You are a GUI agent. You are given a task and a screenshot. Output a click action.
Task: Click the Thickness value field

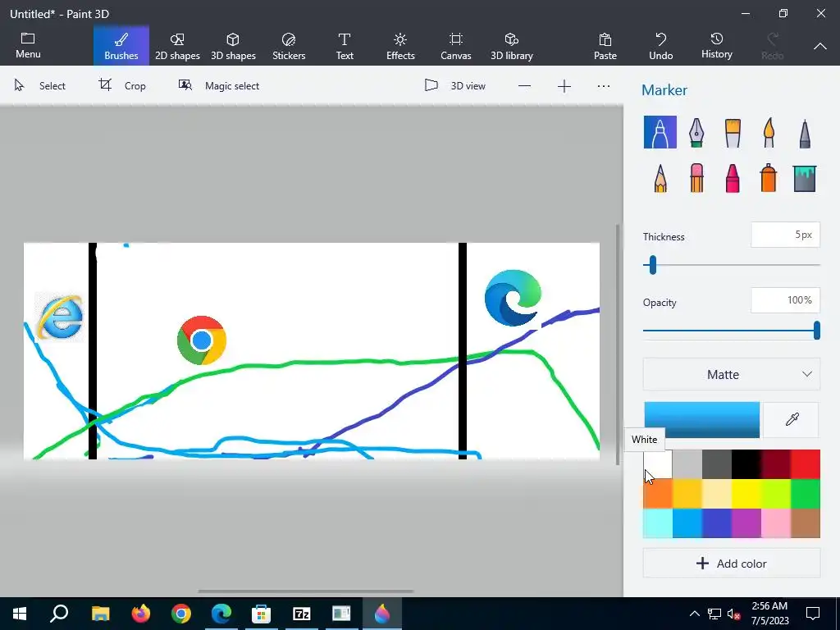[785, 235]
